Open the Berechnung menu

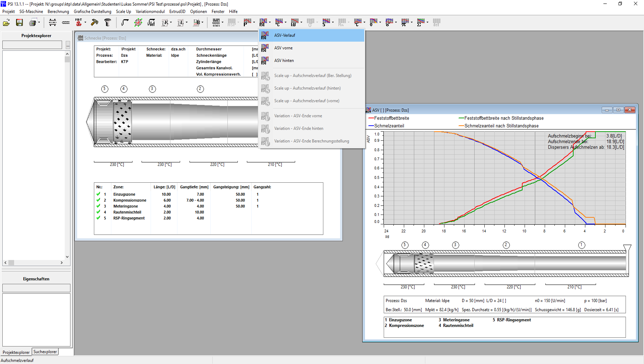[58, 11]
